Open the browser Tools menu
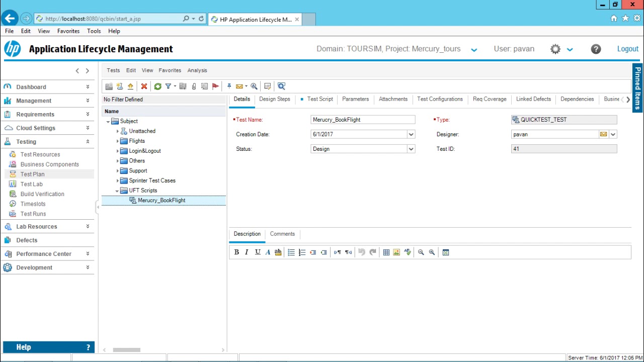Viewport: 644px width, 362px height. pos(94,31)
